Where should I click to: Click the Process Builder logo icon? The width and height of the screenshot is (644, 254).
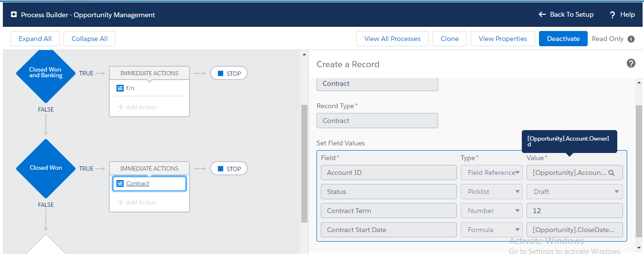(x=14, y=15)
